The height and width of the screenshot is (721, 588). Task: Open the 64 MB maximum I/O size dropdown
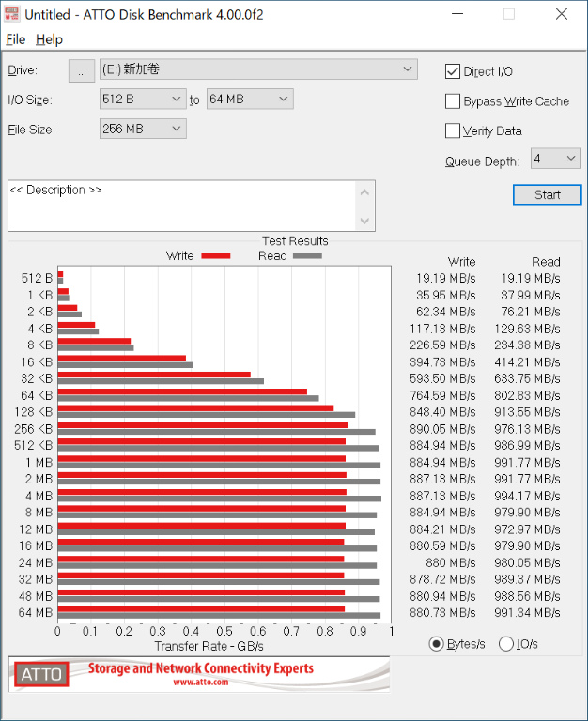point(250,99)
